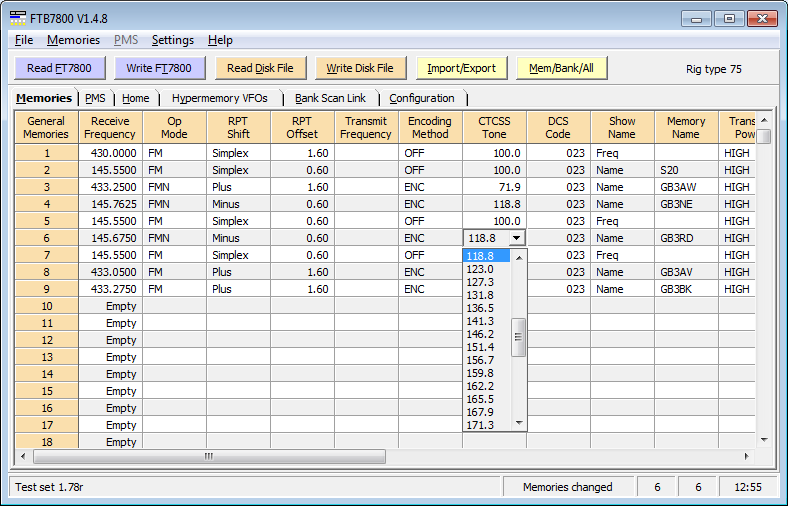
Task: Click the tone list scroll down arrow
Action: coord(518,424)
